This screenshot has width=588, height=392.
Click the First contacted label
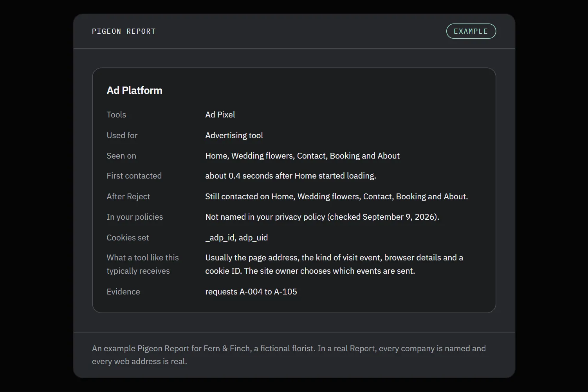(x=134, y=176)
